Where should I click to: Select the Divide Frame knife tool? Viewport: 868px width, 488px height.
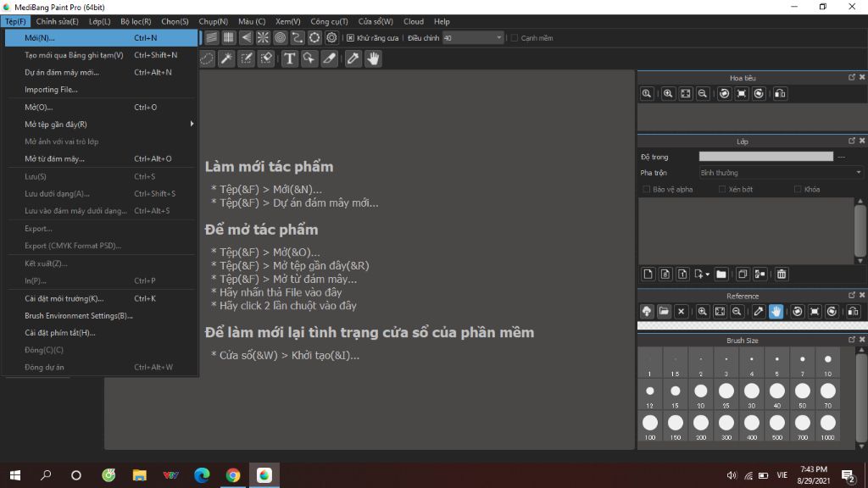point(330,58)
